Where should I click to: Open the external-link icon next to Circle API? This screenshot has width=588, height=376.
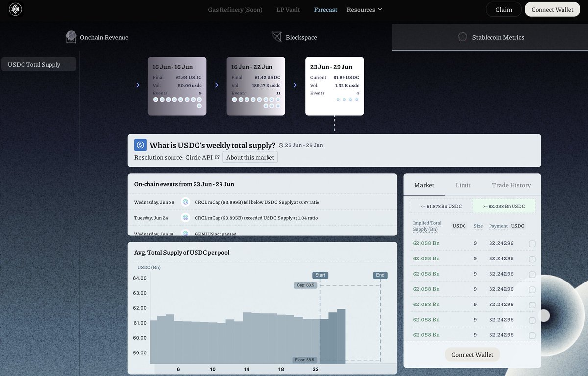(x=217, y=157)
